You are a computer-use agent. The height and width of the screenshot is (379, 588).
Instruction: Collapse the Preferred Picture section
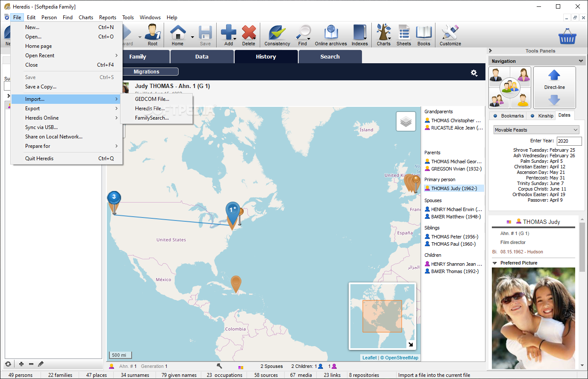tap(495, 263)
